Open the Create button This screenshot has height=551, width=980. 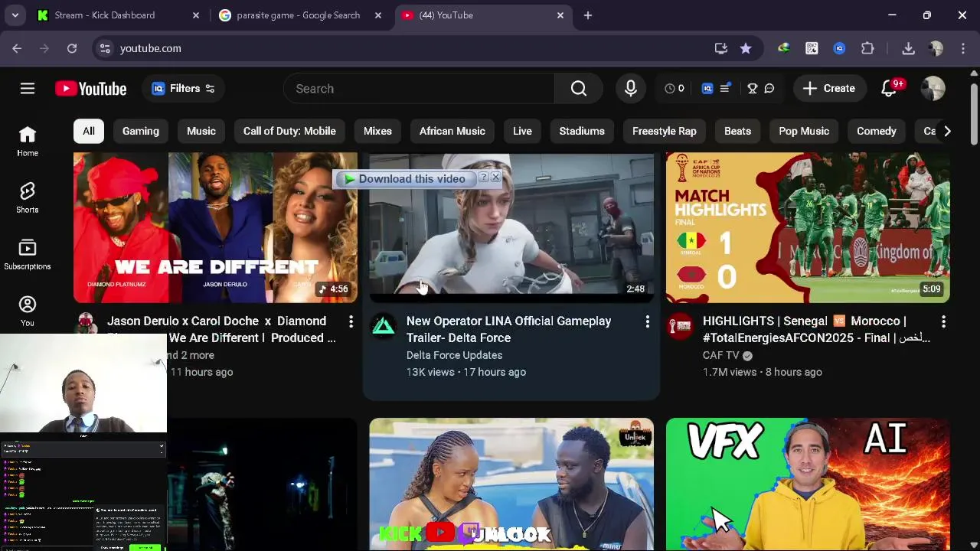[829, 89]
